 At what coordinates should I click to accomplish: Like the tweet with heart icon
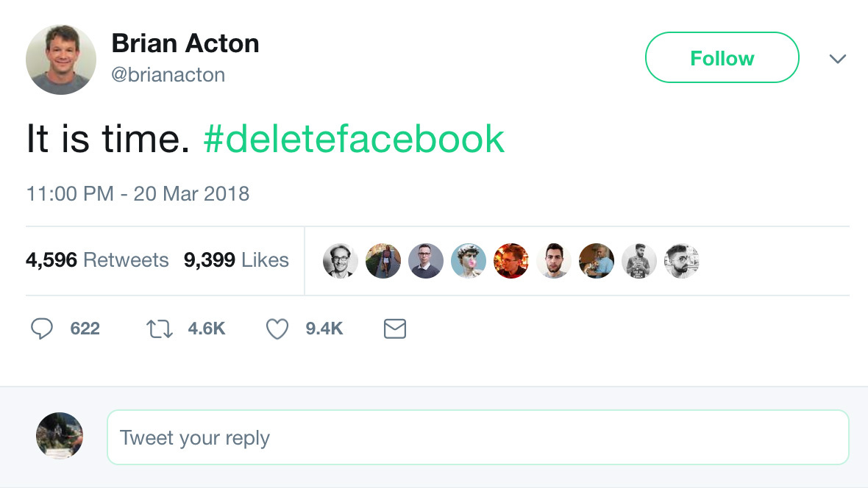277,329
